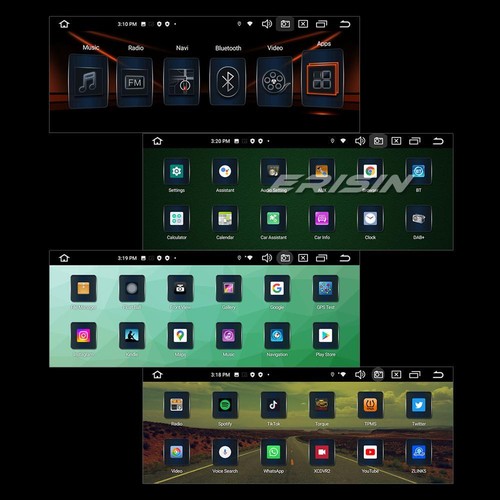Viewport: 500px width, 500px height.
Task: Open the AUX app icon
Action: pyautogui.click(x=322, y=171)
